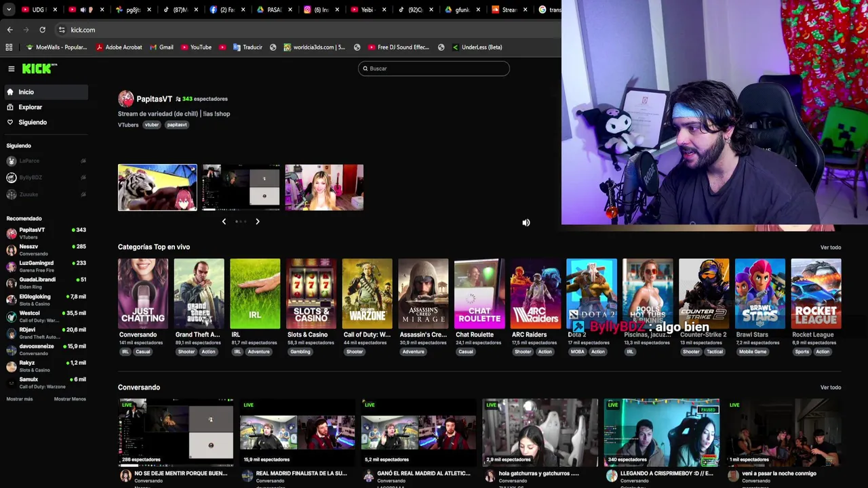This screenshot has height=488, width=868.
Task: Open the Rocket League category card
Action: (816, 293)
